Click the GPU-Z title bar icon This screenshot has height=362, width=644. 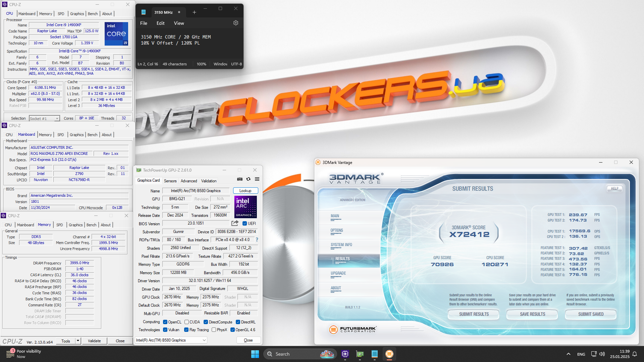point(139,170)
